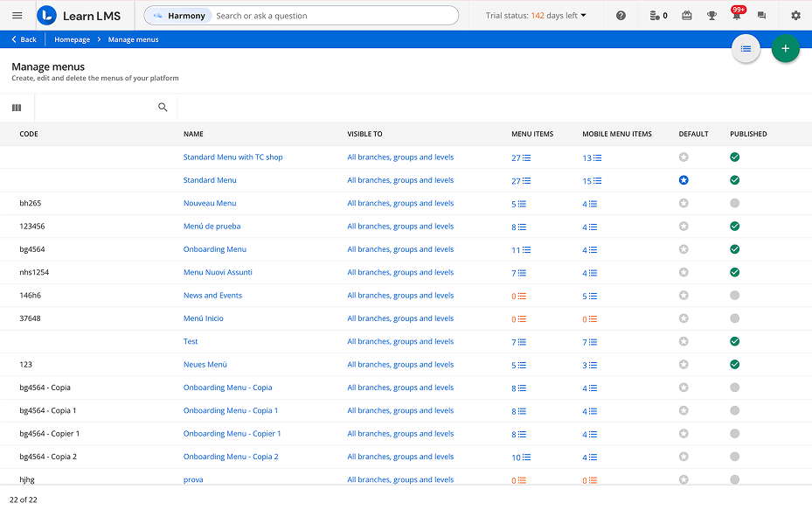Unpublish the Onboarding Menu row

pos(735,249)
